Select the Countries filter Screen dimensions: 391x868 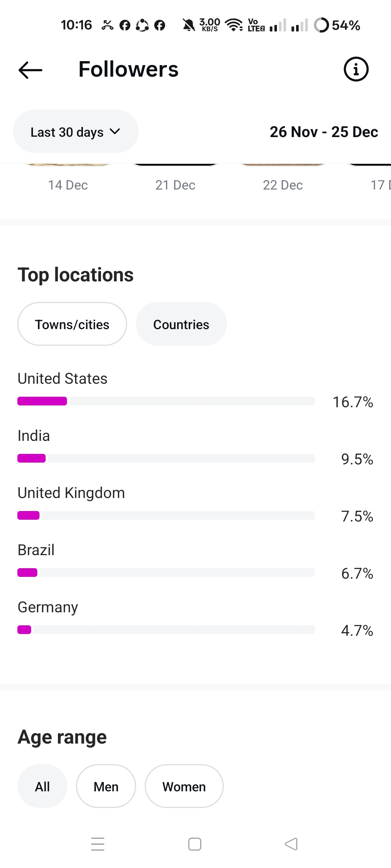[x=181, y=324]
